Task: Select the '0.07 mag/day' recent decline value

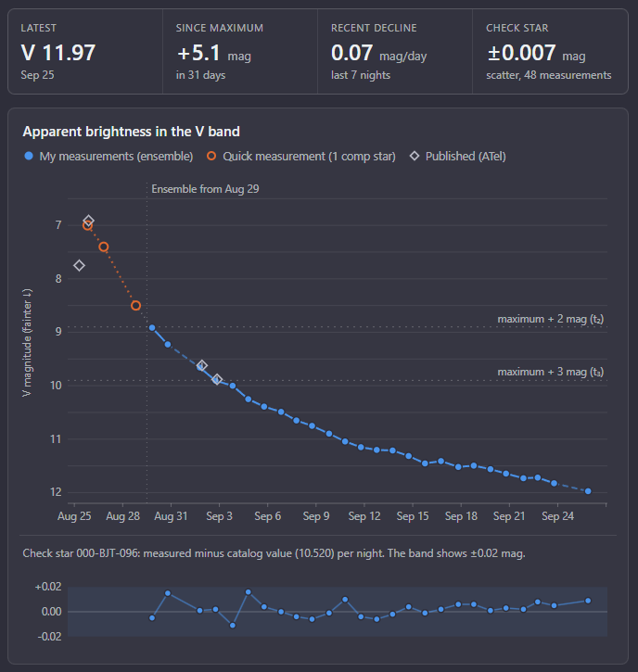Action: pyautogui.click(x=378, y=54)
